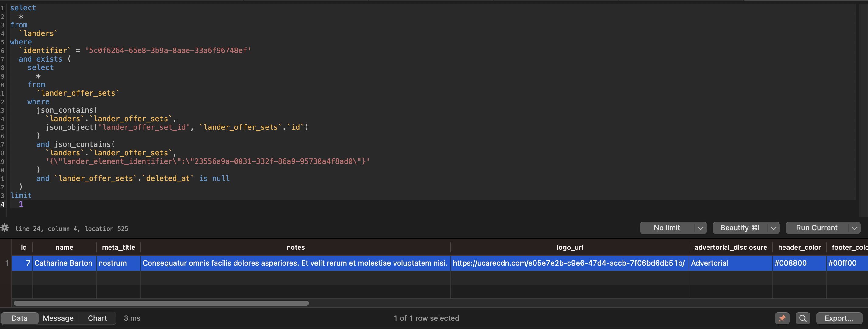The image size is (868, 329).
Task: Switch to the Message tab
Action: [58, 318]
